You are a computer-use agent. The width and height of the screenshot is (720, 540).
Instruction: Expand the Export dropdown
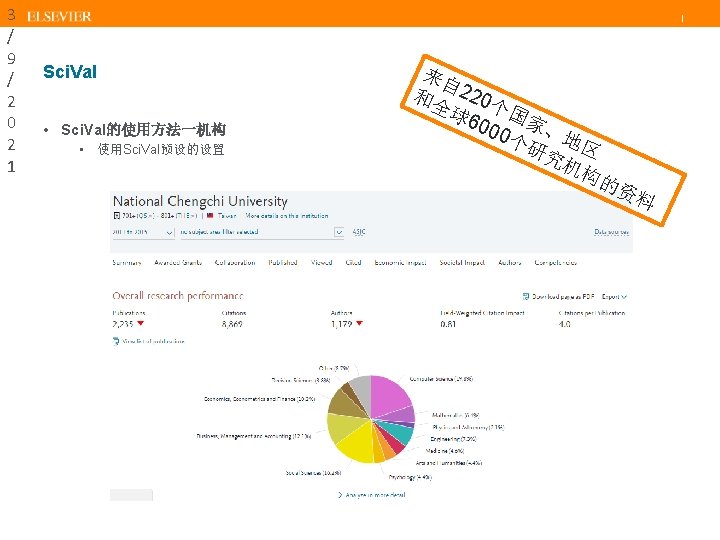[614, 297]
